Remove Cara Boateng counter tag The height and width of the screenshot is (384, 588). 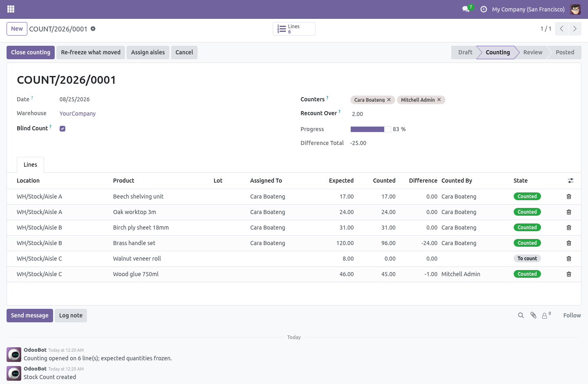tap(389, 100)
